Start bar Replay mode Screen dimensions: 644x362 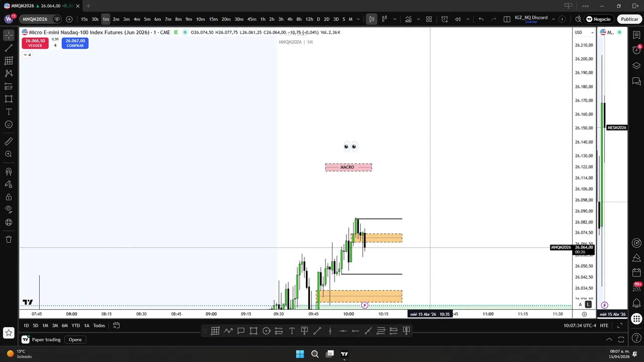458,19
